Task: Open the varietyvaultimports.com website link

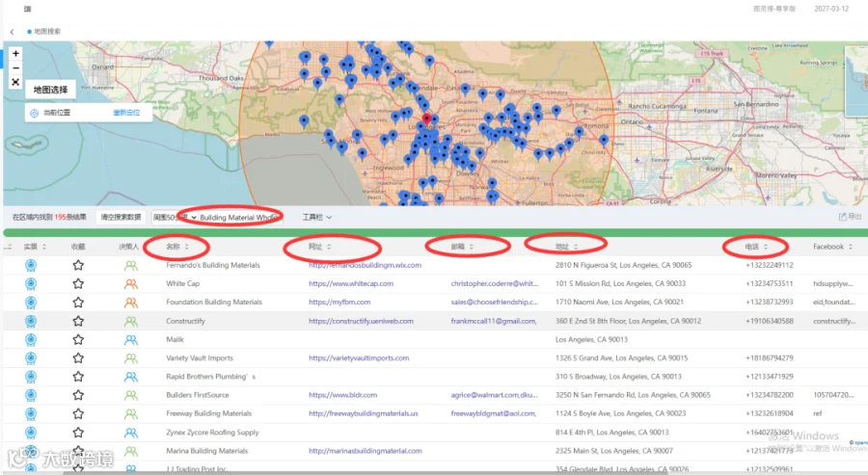Action: click(x=359, y=358)
